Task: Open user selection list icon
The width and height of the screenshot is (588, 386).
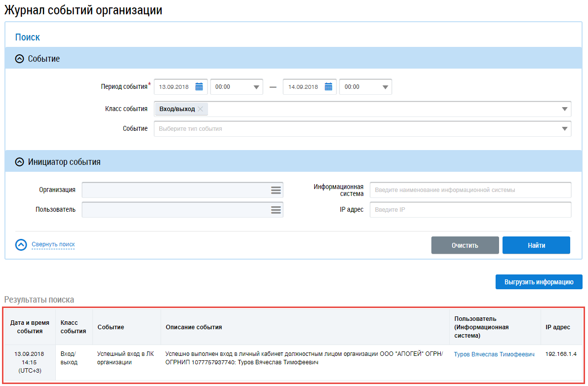Action: click(x=276, y=210)
